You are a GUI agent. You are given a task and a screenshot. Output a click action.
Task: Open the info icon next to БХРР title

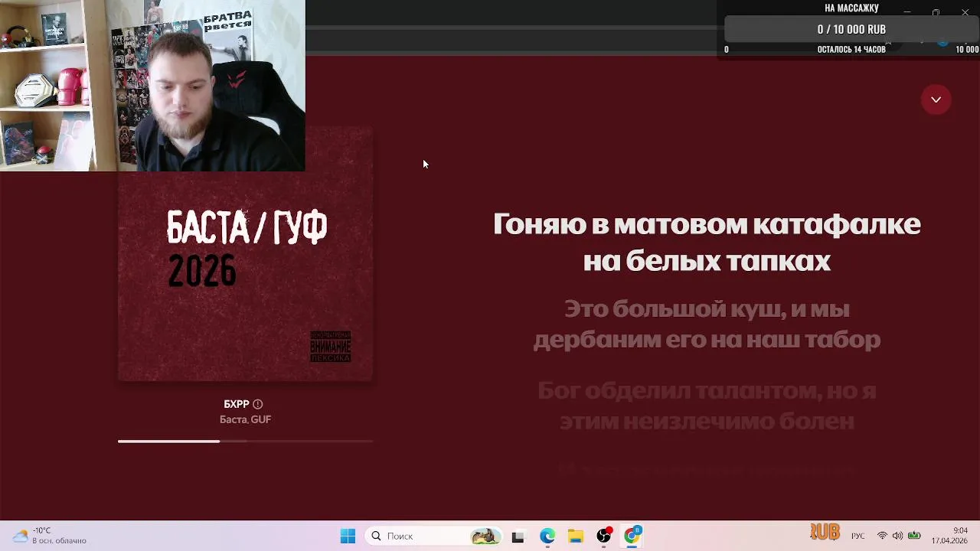click(x=258, y=404)
